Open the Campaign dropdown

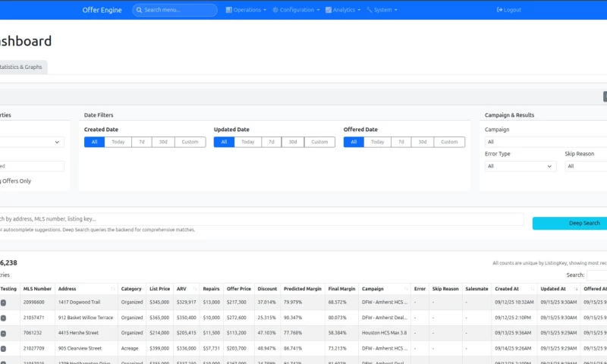[x=546, y=142]
